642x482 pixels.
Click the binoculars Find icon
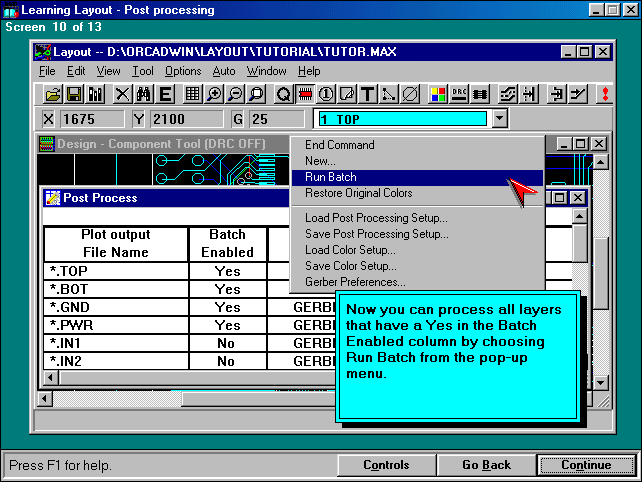click(143, 95)
